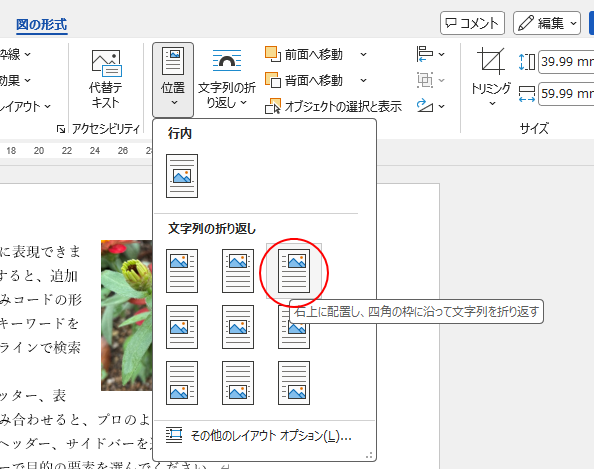Open the picture styles dialog launcher
Viewport: 594px width, 469px height.
coord(61,130)
